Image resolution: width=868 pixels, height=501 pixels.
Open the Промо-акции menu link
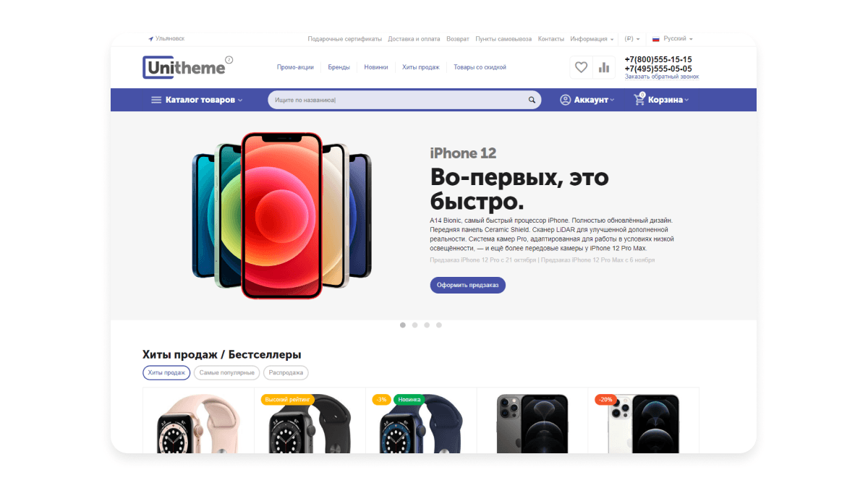[295, 67]
